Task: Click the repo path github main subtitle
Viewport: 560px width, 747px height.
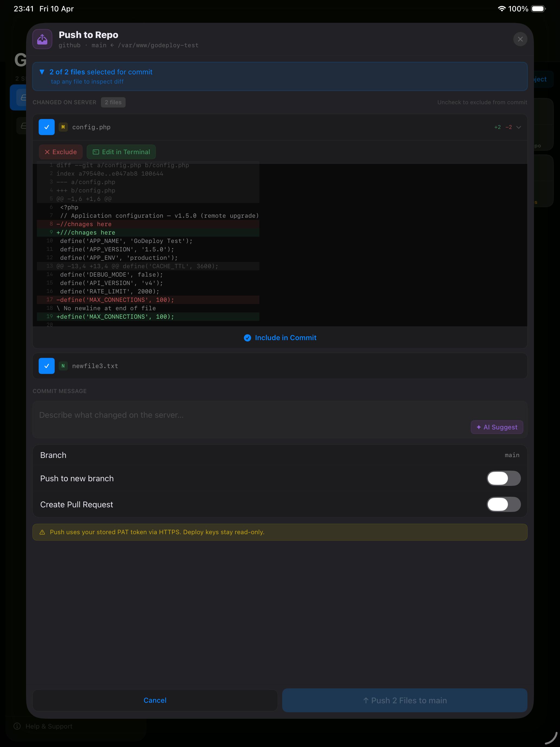Action: [x=128, y=45]
